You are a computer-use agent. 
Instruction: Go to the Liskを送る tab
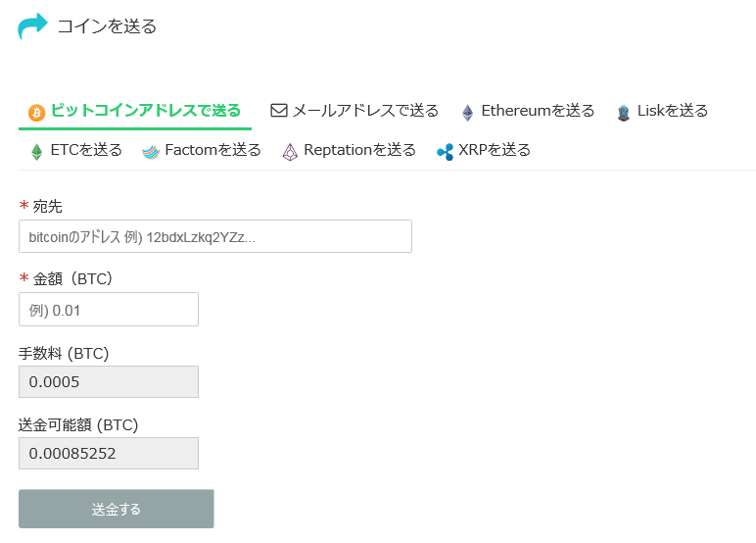[x=672, y=111]
